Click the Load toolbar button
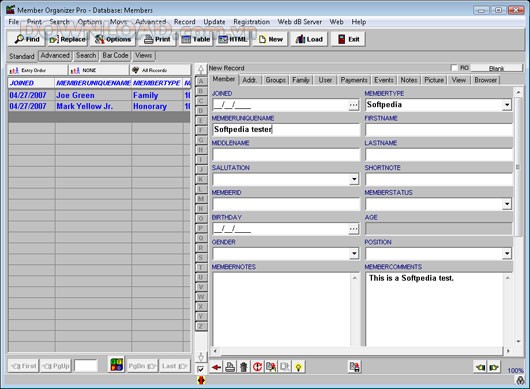This screenshot has height=389, width=530. tap(309, 39)
